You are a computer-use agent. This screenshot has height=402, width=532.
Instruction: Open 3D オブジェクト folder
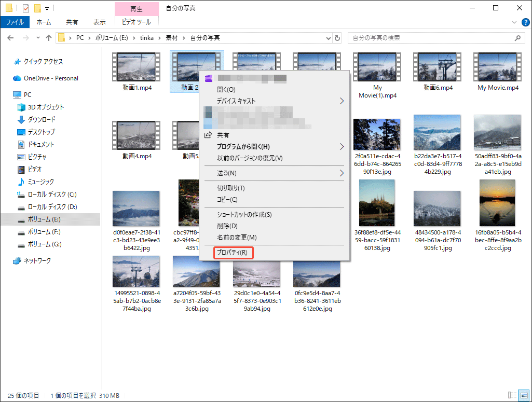[40, 107]
